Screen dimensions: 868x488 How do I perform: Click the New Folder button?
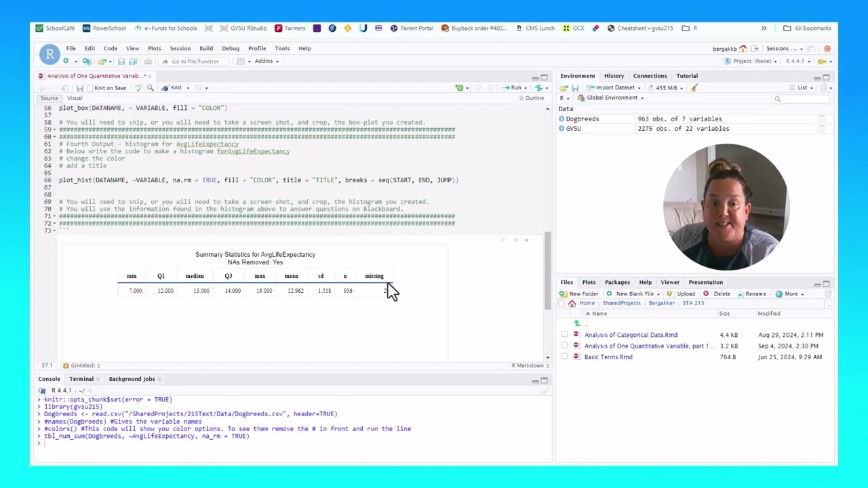(578, 293)
